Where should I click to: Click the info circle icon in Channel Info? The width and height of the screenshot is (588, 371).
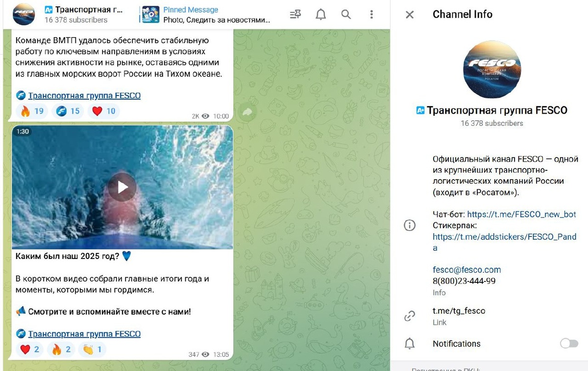[x=410, y=225]
